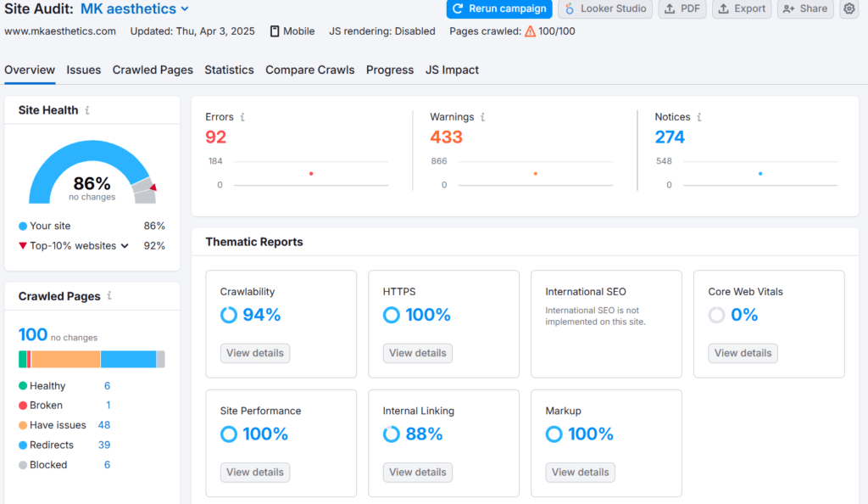Image resolution: width=868 pixels, height=504 pixels.
Task: Click the info icon next to Warnings
Action: pyautogui.click(x=482, y=117)
